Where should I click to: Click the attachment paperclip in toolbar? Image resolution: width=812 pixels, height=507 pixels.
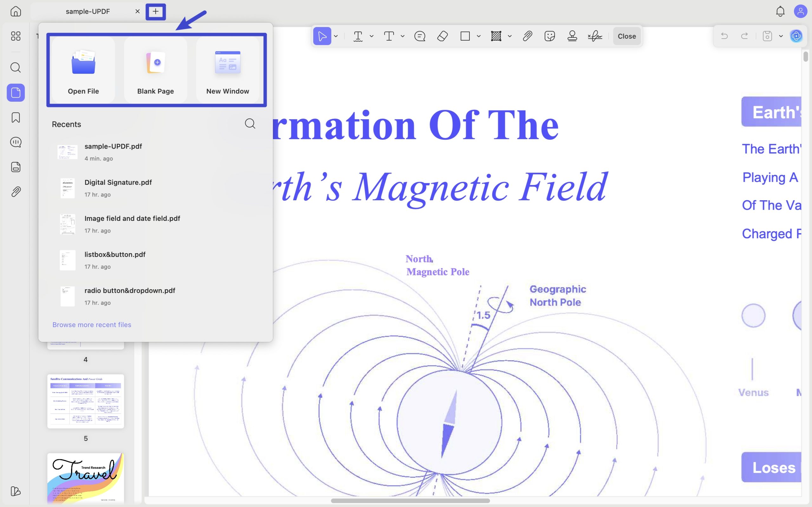coord(527,36)
